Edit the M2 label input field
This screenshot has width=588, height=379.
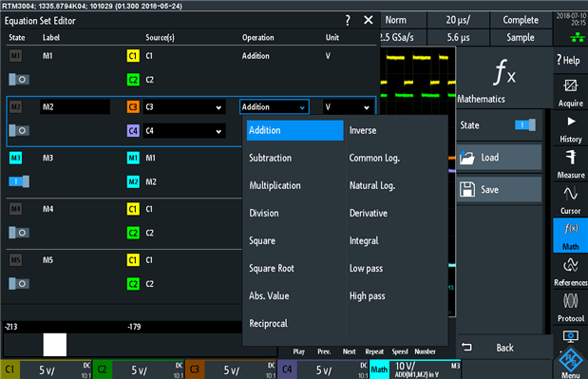tap(75, 106)
